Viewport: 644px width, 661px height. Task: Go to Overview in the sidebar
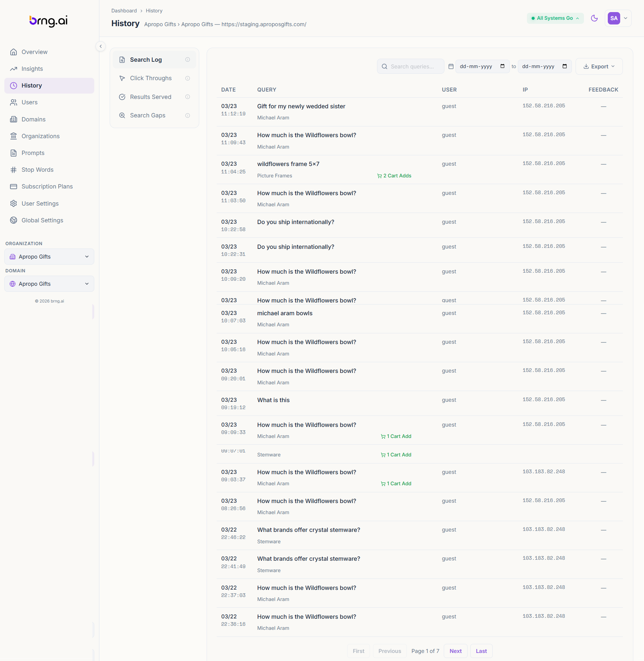tap(49, 52)
